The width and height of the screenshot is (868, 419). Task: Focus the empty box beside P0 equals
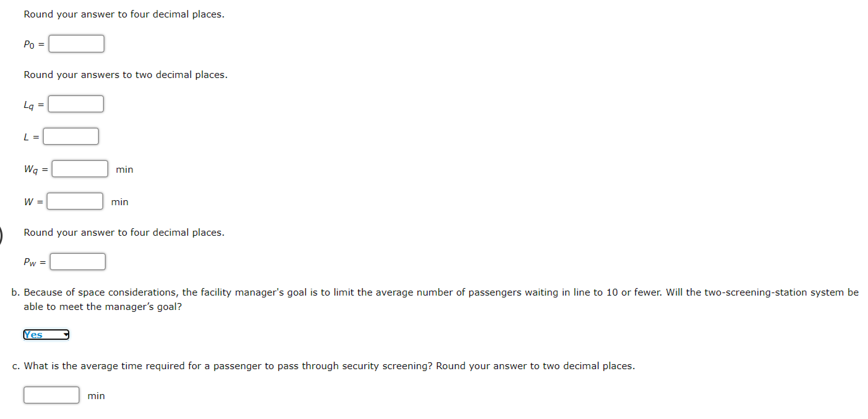click(76, 43)
